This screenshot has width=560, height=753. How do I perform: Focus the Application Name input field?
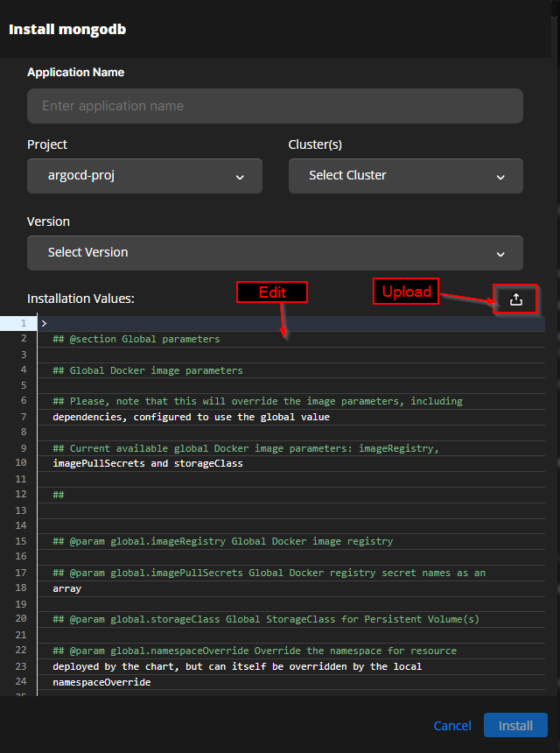point(275,106)
